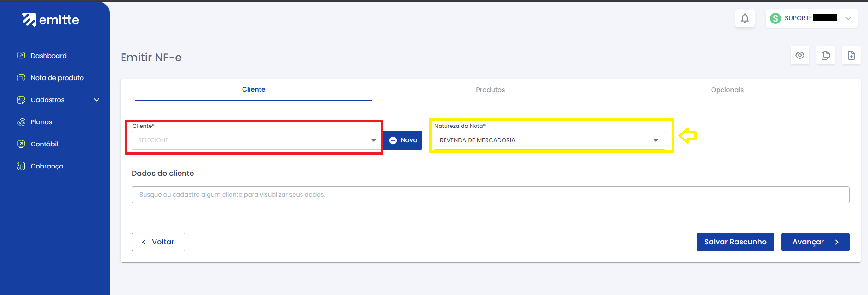
Task: Open the SUPORTE user account menu
Action: click(811, 18)
